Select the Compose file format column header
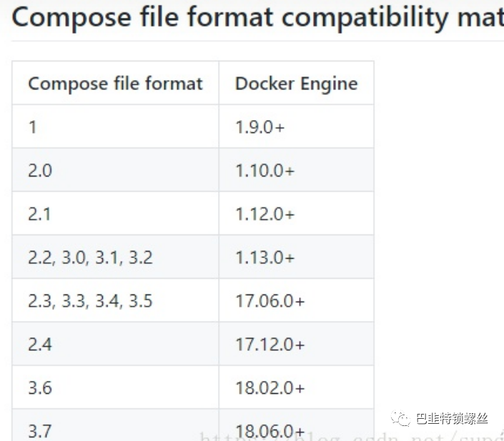This screenshot has width=504, height=441. [x=115, y=83]
